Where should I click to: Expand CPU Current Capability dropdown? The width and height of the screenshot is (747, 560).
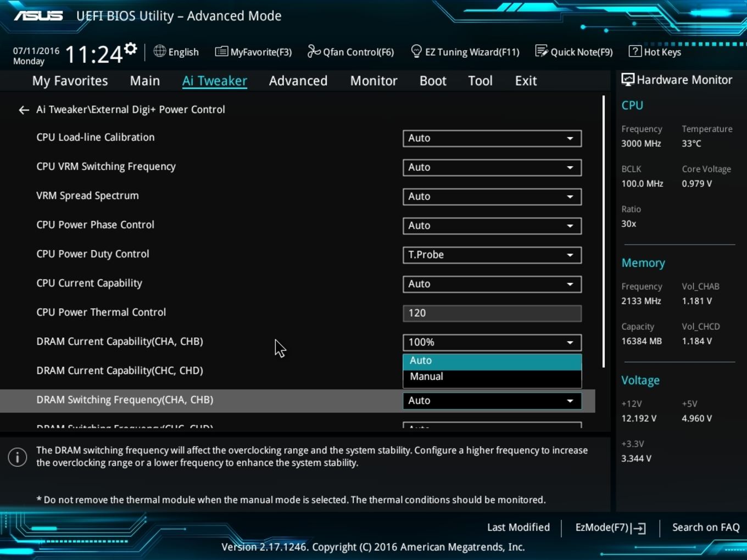(492, 284)
